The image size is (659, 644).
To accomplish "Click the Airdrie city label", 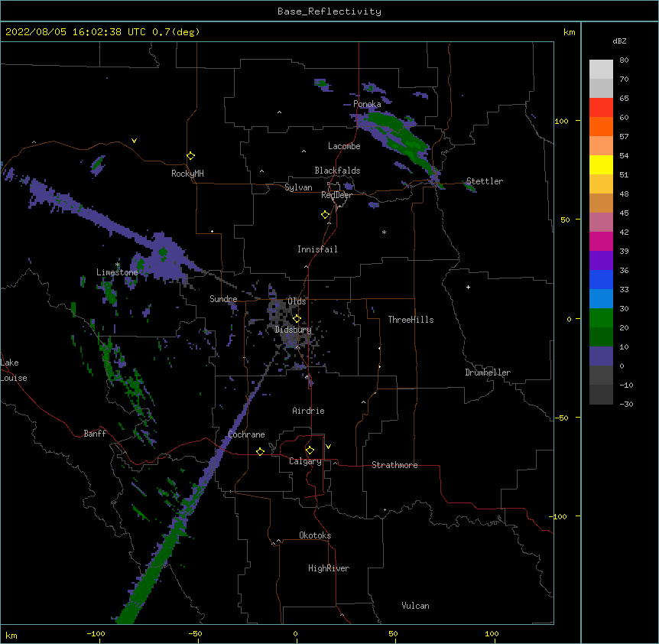I will point(309,411).
